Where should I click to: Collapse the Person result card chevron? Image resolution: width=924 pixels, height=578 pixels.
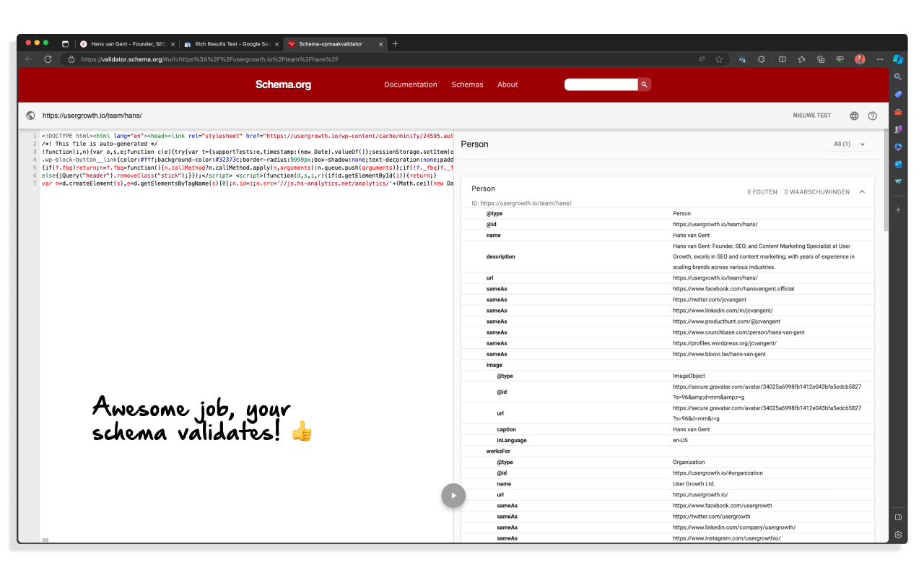tap(862, 191)
